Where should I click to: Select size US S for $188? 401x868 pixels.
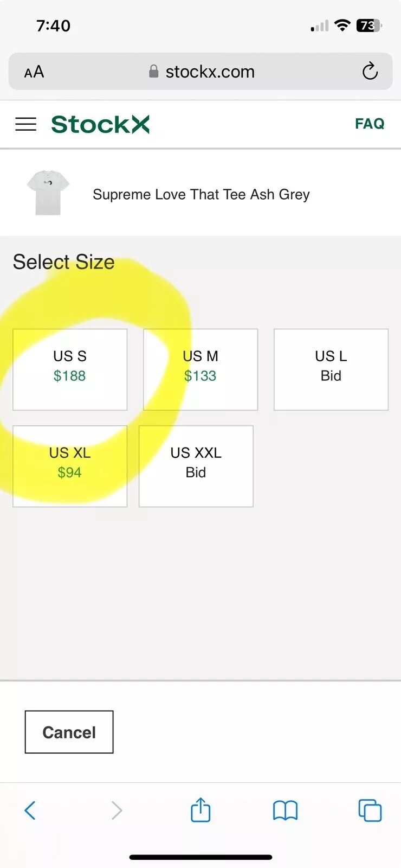click(x=70, y=369)
